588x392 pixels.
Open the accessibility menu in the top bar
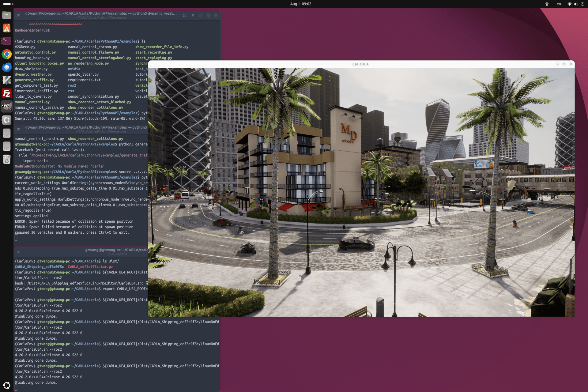tap(547, 4)
